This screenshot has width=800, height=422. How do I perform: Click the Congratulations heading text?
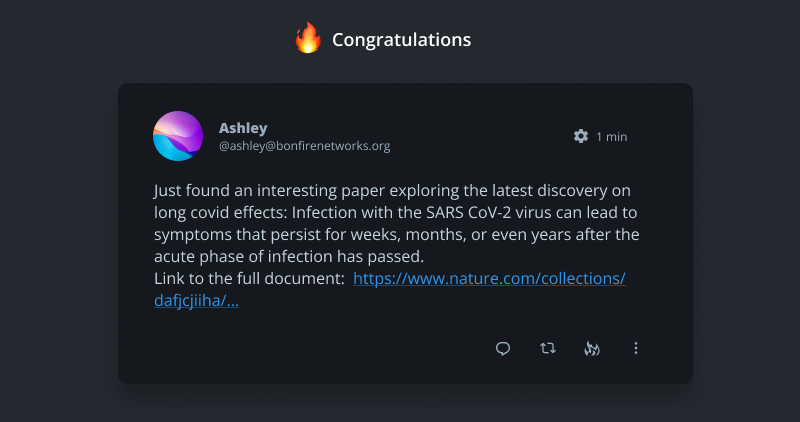(401, 40)
